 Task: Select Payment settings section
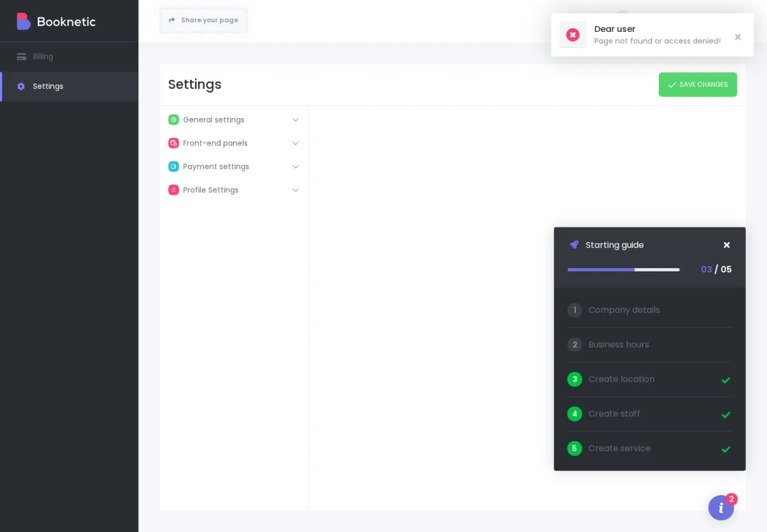[x=234, y=167]
